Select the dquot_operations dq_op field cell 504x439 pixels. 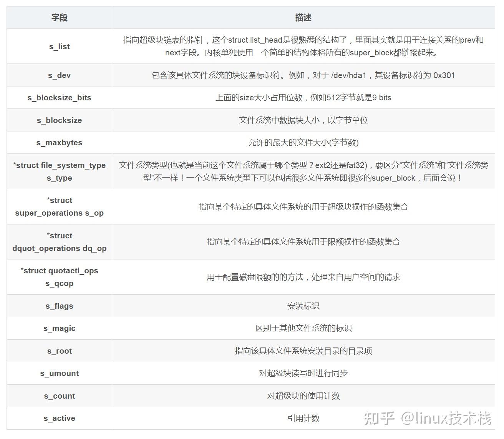coord(59,242)
